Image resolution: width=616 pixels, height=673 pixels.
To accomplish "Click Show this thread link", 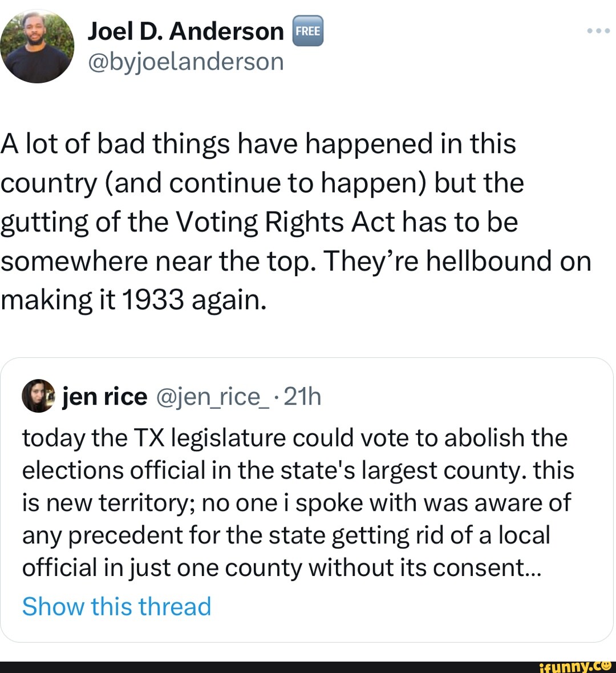I will click(116, 606).
